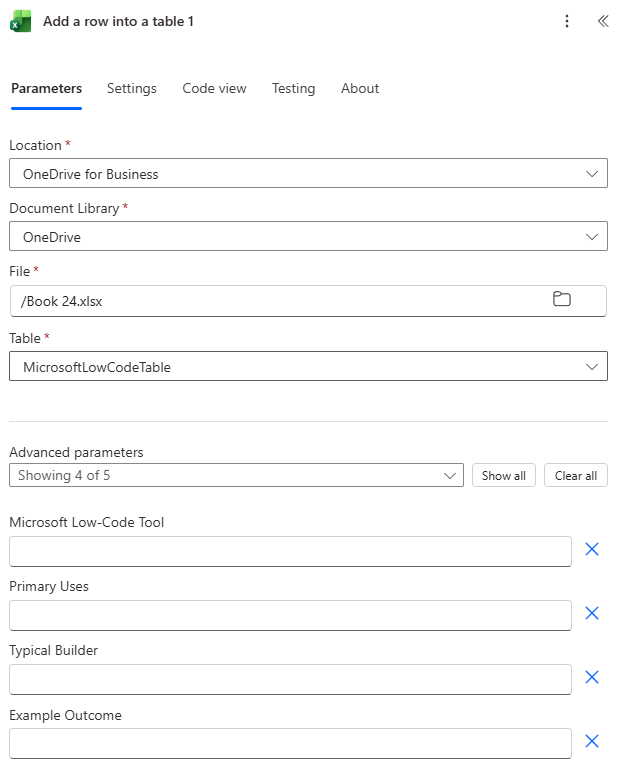The width and height of the screenshot is (620, 770).
Task: Collapse the panel with double chevron
Action: tap(603, 21)
